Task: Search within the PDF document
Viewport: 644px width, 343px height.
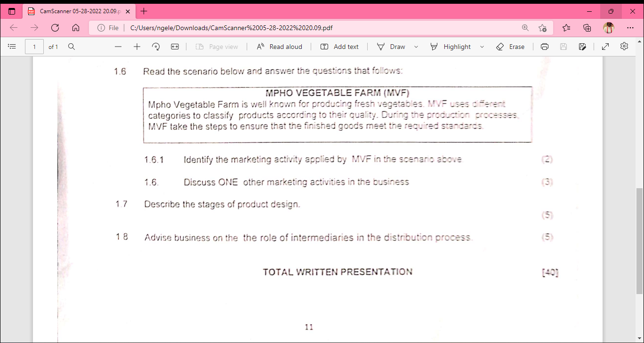Action: tap(71, 47)
